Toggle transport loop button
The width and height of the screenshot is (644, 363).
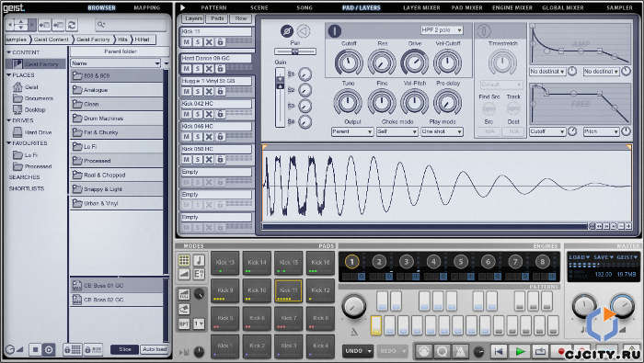(x=540, y=351)
